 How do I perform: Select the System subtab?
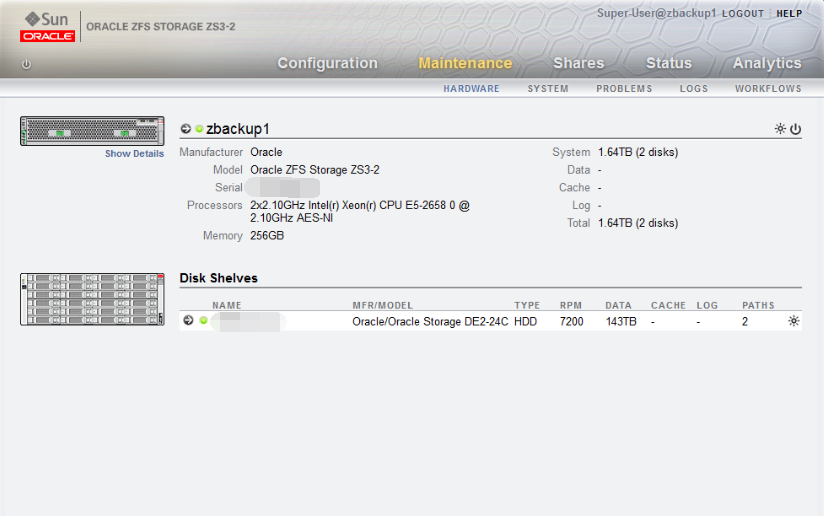(548, 89)
